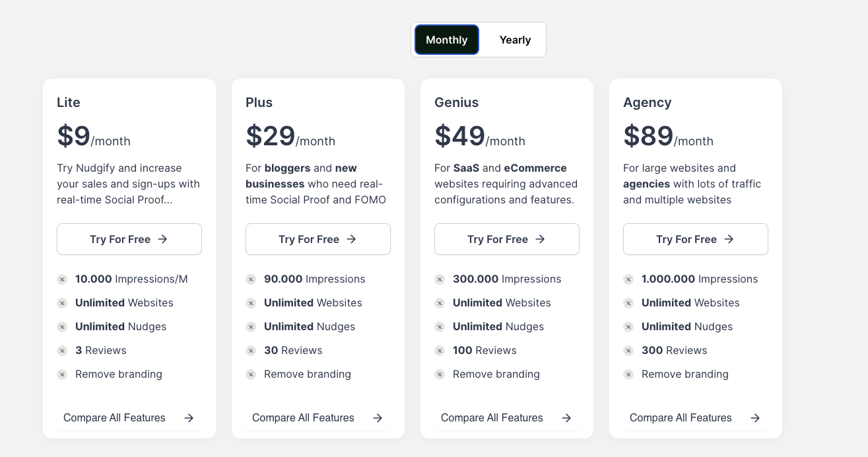Open Compare All Features under Plus

click(x=304, y=418)
